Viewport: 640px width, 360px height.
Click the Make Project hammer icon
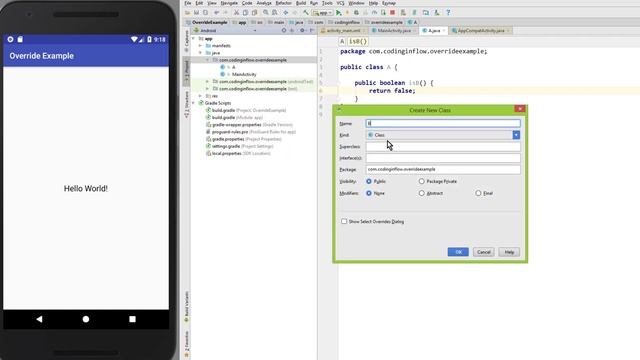[x=306, y=13]
